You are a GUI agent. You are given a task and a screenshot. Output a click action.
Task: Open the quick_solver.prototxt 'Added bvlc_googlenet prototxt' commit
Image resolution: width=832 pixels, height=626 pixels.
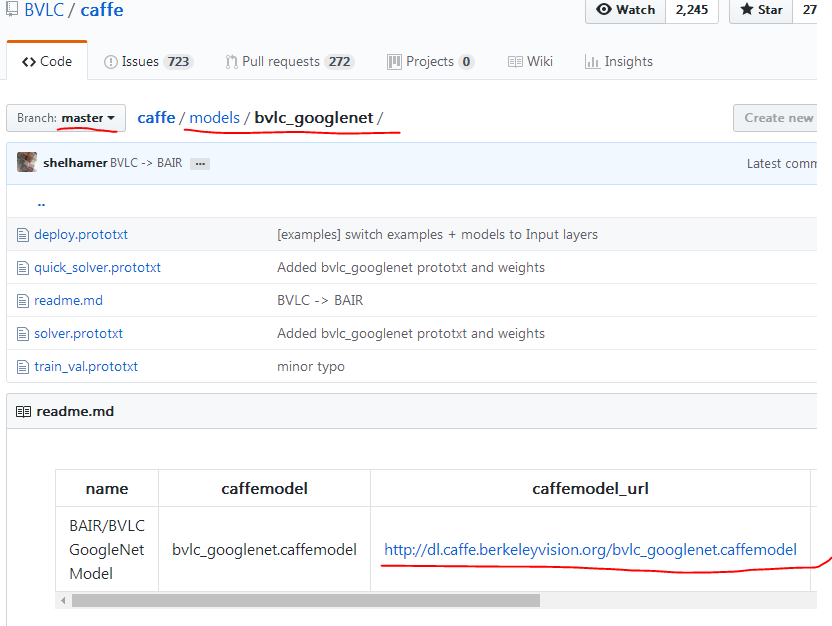coord(411,267)
